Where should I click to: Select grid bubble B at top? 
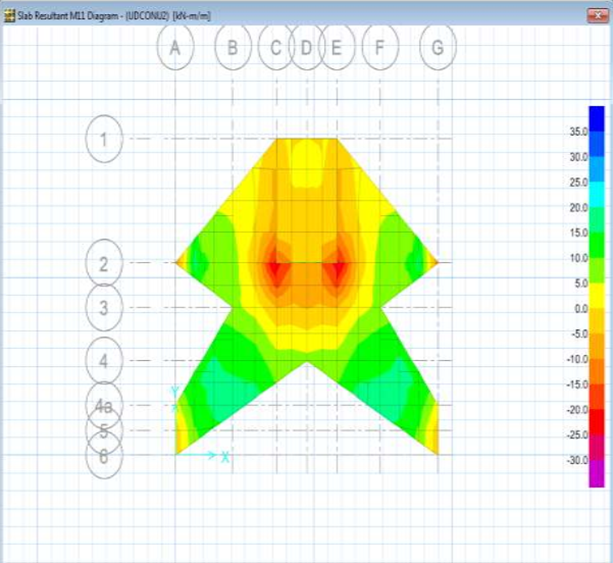pyautogui.click(x=233, y=48)
